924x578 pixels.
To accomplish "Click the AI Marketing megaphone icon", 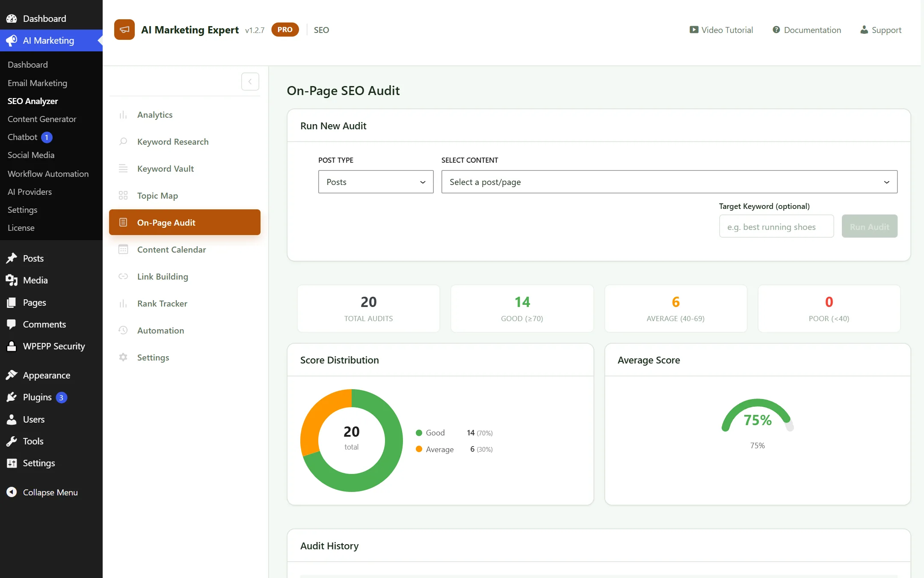I will tap(12, 40).
